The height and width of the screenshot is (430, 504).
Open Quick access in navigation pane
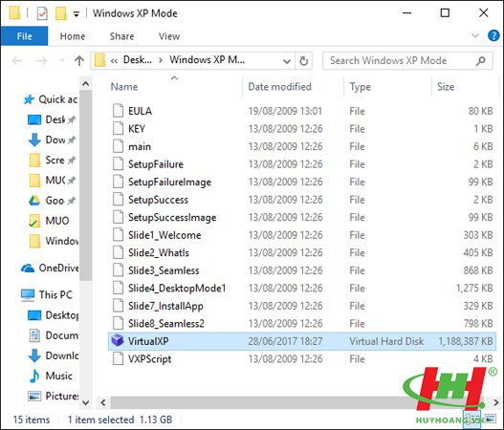(x=51, y=99)
